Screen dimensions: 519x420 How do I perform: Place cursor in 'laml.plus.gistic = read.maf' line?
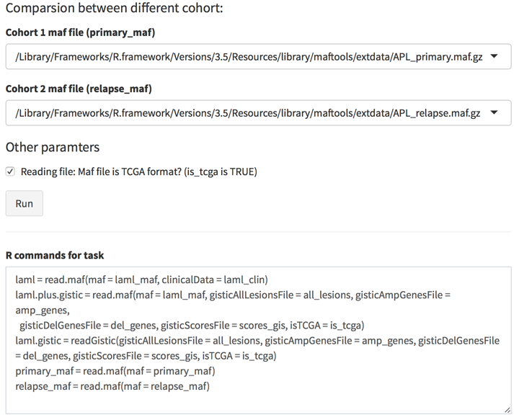233,295
